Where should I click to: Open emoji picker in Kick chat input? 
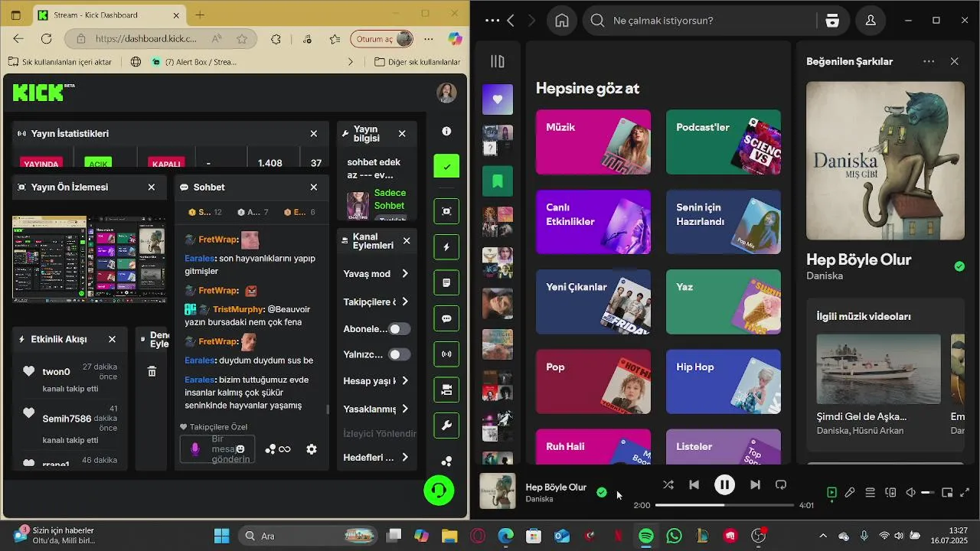tap(240, 449)
